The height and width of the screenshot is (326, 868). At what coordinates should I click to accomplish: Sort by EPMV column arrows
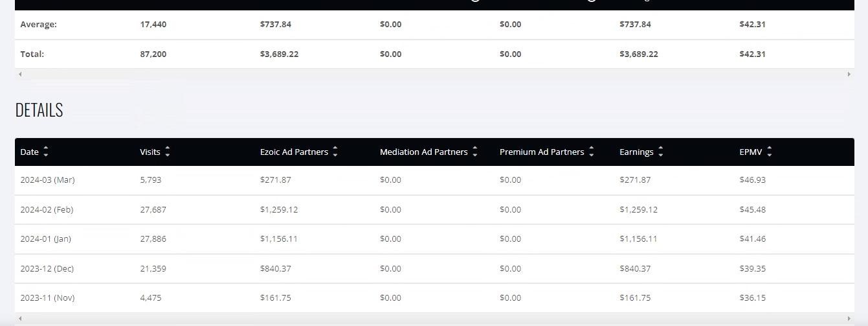[769, 152]
